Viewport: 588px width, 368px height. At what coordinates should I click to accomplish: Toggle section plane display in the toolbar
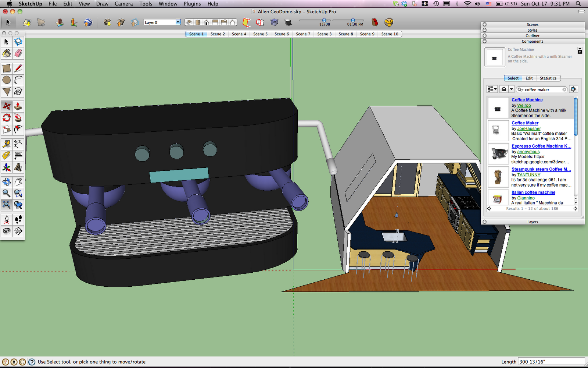247,22
